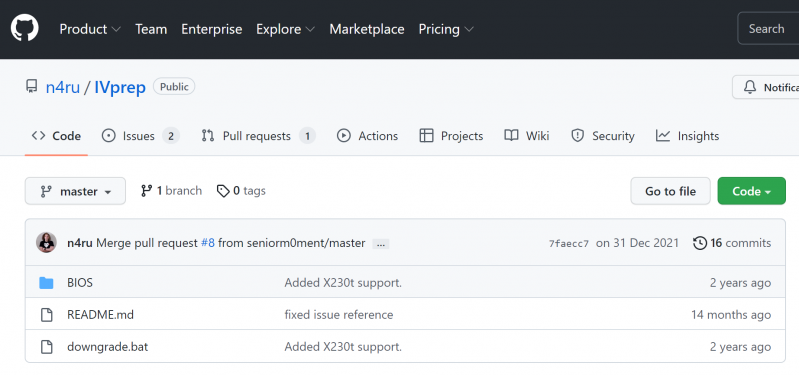Image resolution: width=799 pixels, height=375 pixels.
Task: Open the Merge pull request commit message
Action: [x=147, y=243]
